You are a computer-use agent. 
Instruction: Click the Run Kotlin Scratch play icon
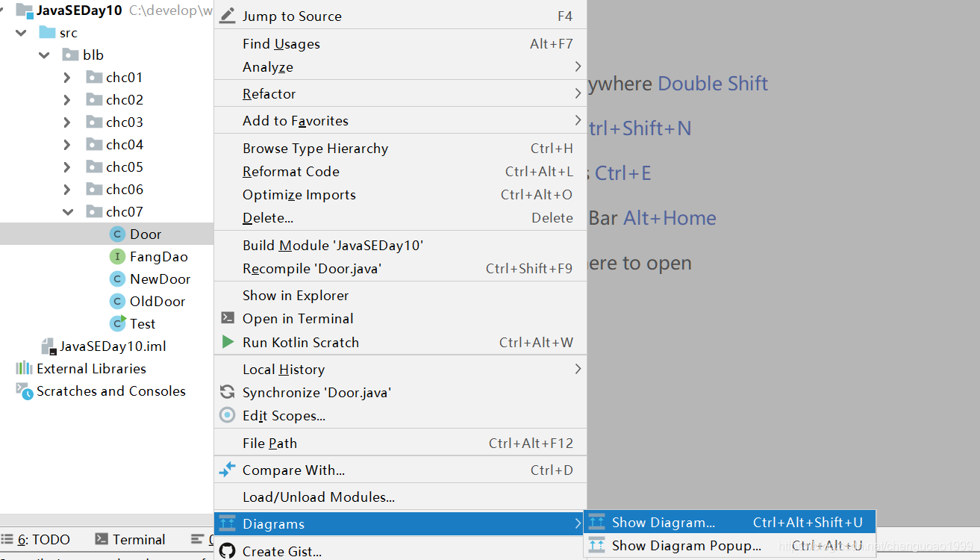click(228, 342)
